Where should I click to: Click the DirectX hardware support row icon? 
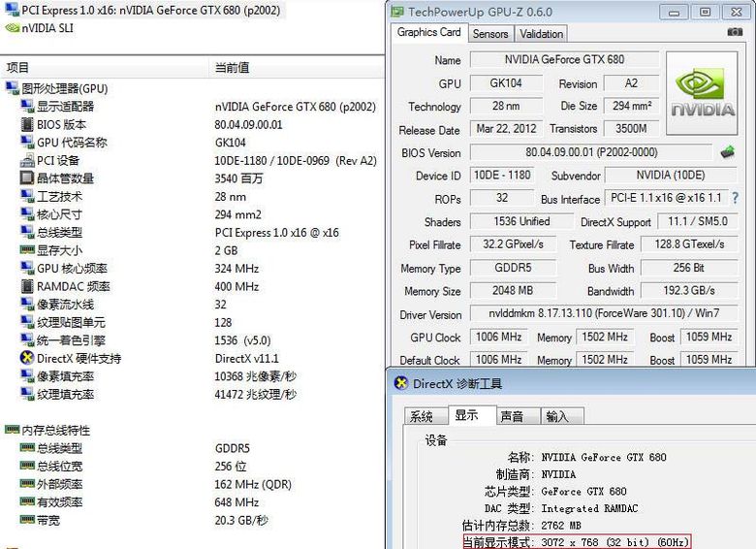(x=27, y=359)
